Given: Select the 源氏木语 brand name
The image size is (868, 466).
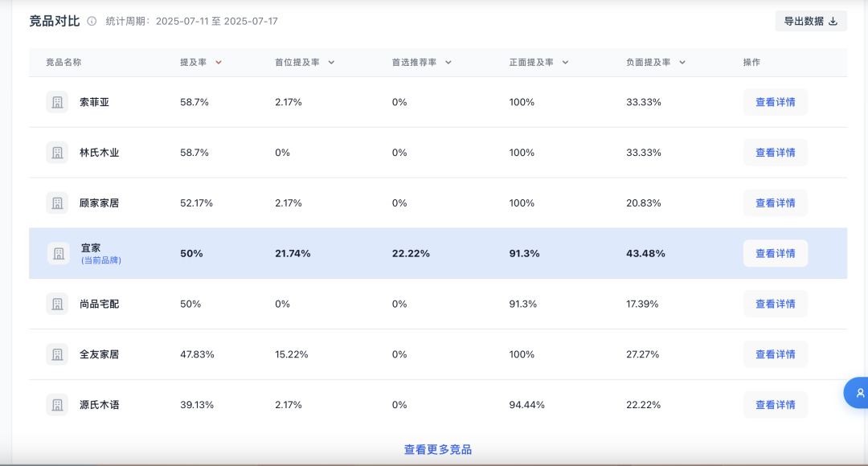Looking at the screenshot, I should [x=99, y=405].
